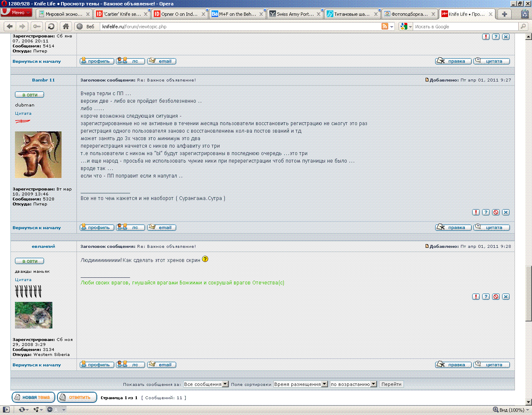This screenshot has height=415, width=532.
Task: Delete евлампий's post with the X icon
Action: click(506, 296)
